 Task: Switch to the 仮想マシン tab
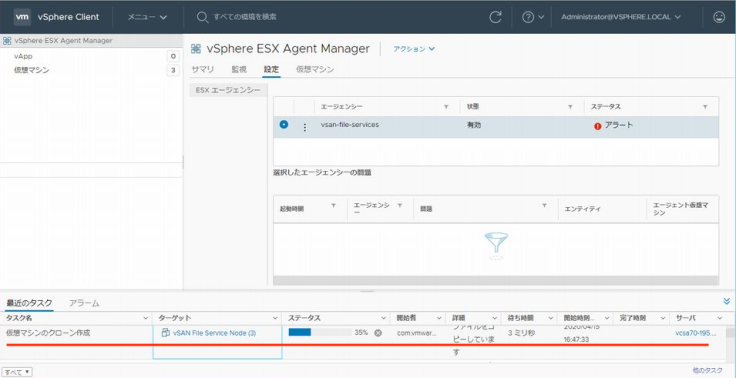(315, 69)
